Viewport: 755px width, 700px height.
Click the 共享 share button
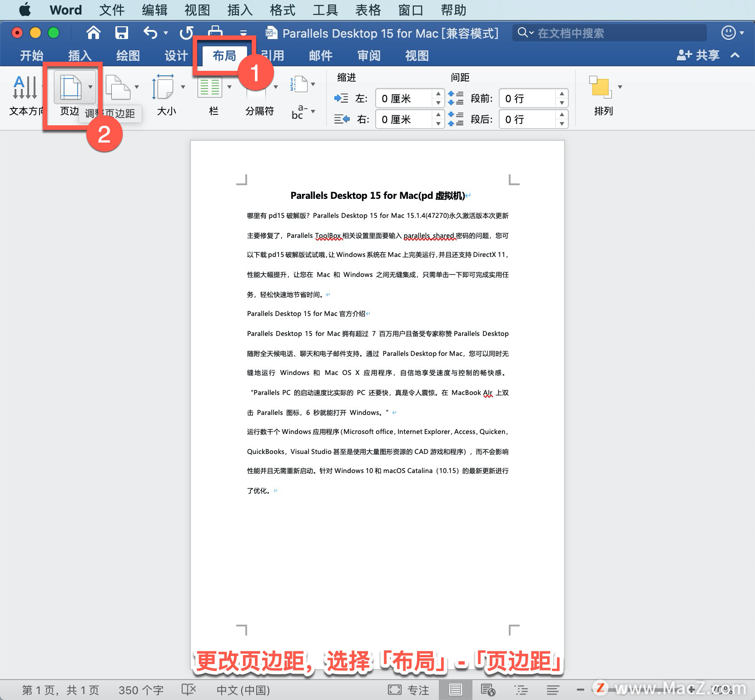(x=698, y=55)
